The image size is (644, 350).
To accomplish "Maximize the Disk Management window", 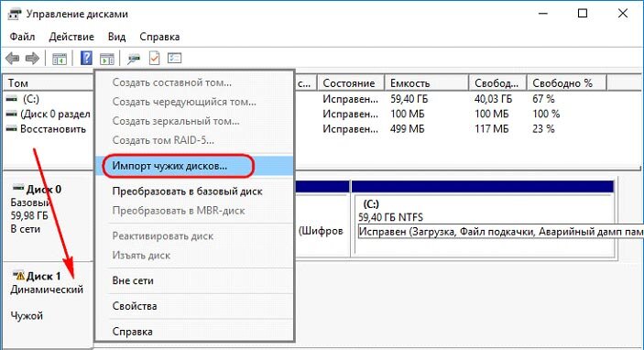I will 583,14.
